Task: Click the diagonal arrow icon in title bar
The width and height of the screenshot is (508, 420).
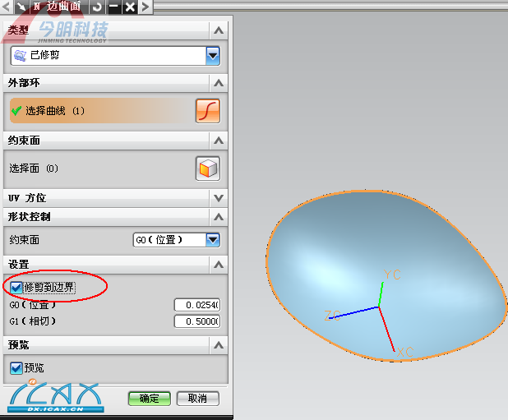Action: pos(21,7)
